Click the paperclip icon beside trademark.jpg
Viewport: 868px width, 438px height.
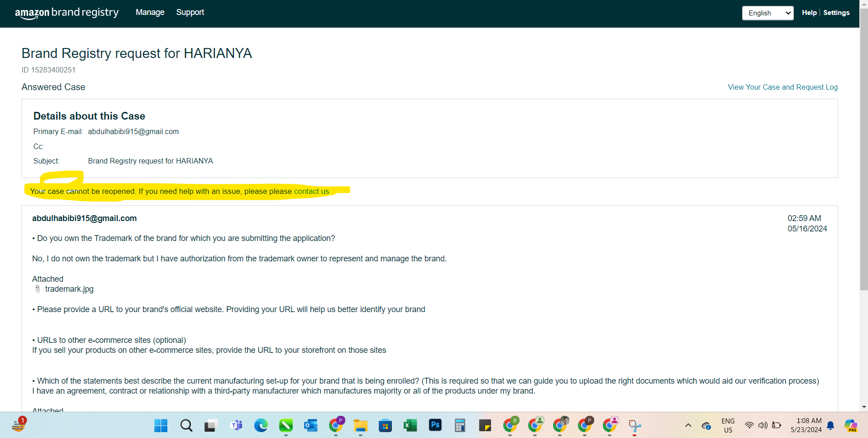click(x=38, y=289)
